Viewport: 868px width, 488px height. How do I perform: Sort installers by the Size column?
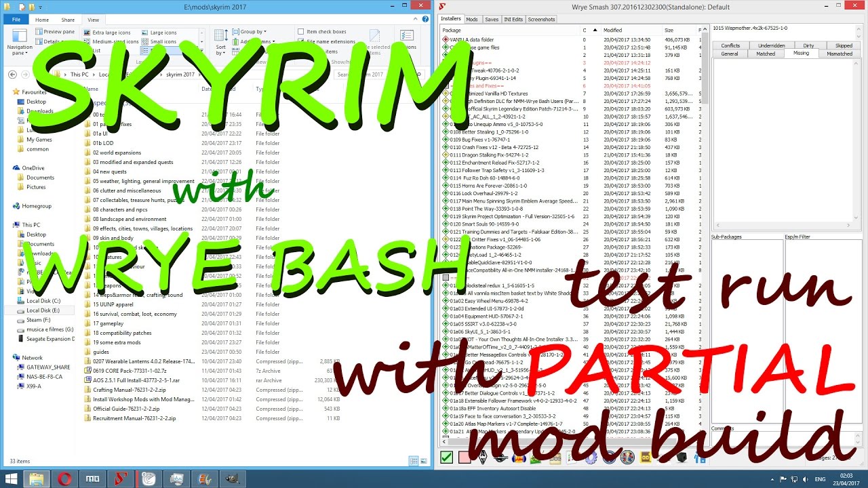(679, 30)
